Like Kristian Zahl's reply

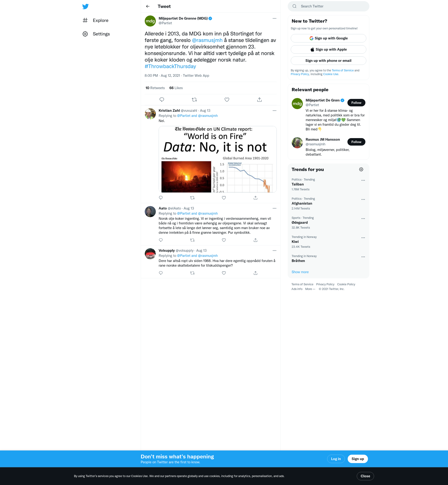point(224,198)
